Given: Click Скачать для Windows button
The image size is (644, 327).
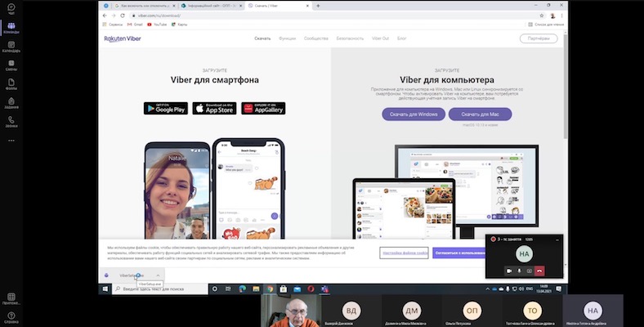Looking at the screenshot, I should point(414,114).
